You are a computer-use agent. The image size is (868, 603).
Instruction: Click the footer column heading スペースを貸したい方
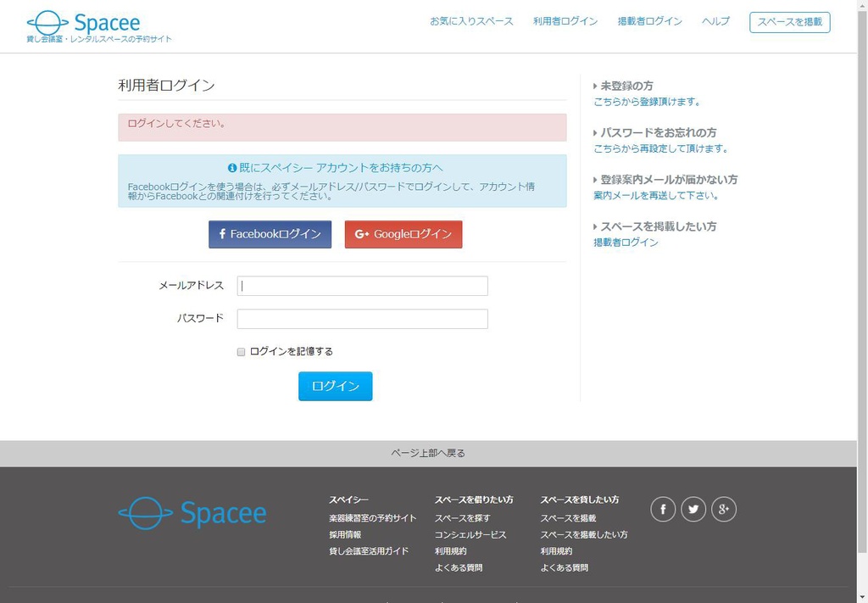[580, 500]
